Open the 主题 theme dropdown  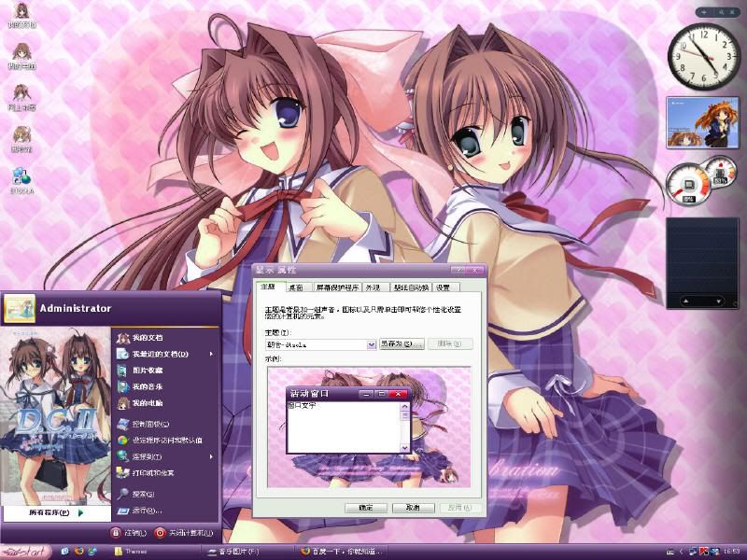(372, 344)
